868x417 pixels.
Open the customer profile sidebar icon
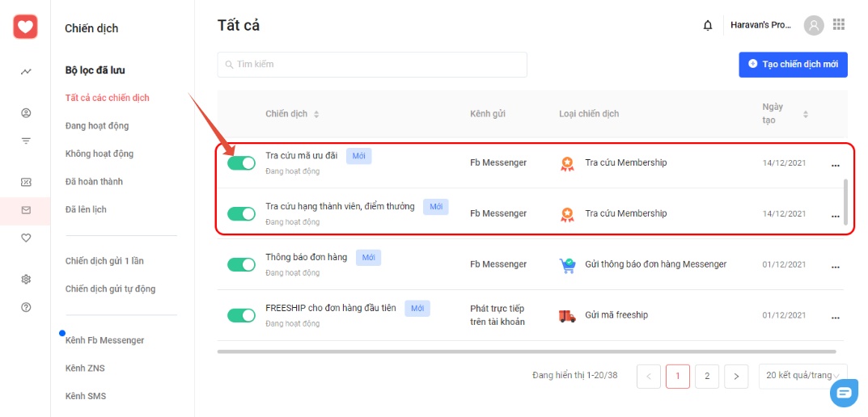[x=25, y=113]
